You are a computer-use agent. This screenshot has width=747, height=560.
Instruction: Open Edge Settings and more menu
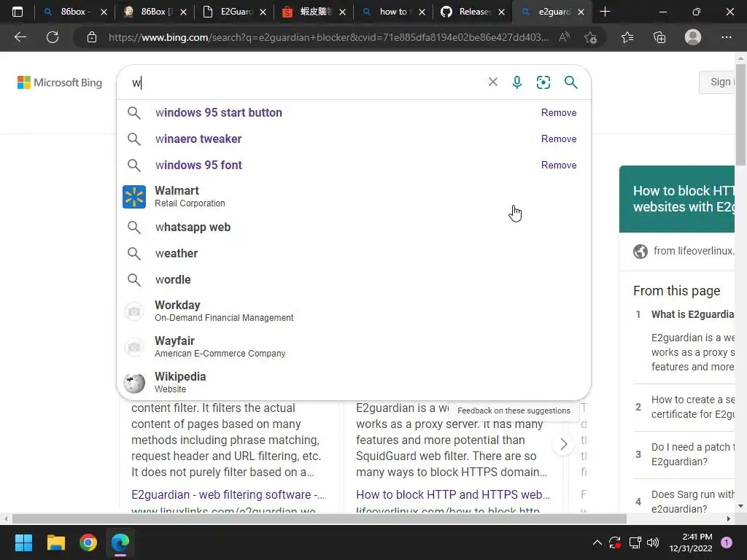pos(726,37)
